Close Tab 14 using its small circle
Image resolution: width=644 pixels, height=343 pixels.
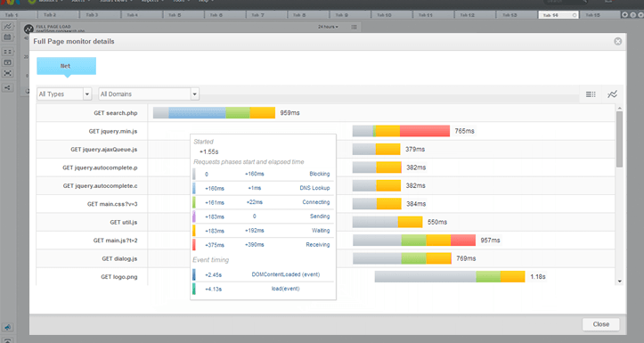(575, 15)
